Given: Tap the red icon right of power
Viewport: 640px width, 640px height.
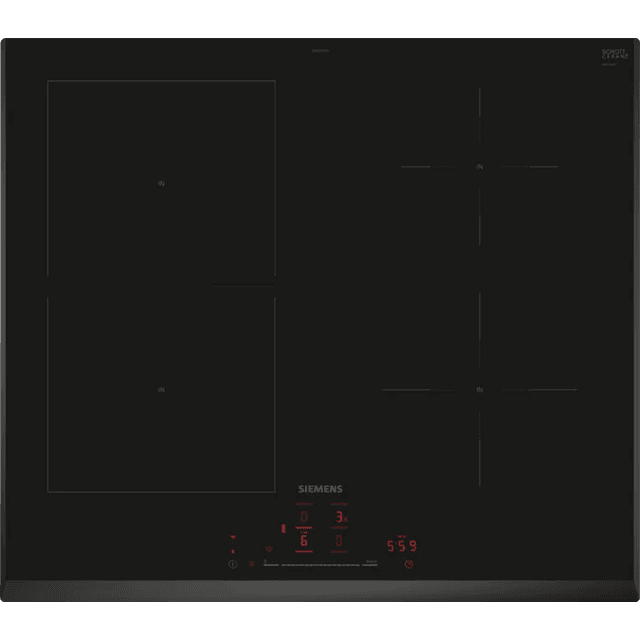Looking at the screenshot, I should pyautogui.click(x=251, y=564).
